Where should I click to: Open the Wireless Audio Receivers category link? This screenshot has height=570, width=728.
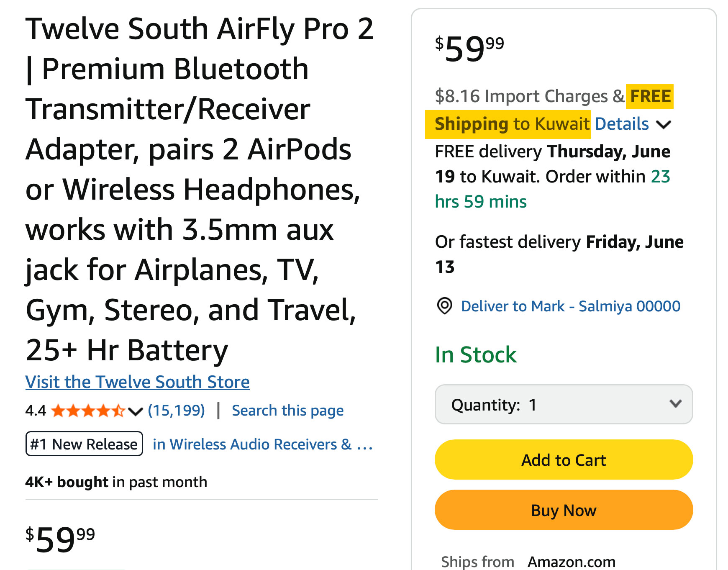tap(262, 444)
